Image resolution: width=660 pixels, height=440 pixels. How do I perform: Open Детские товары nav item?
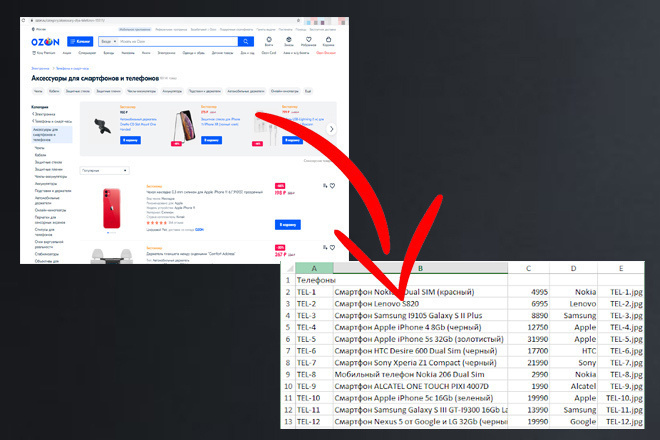(x=223, y=53)
